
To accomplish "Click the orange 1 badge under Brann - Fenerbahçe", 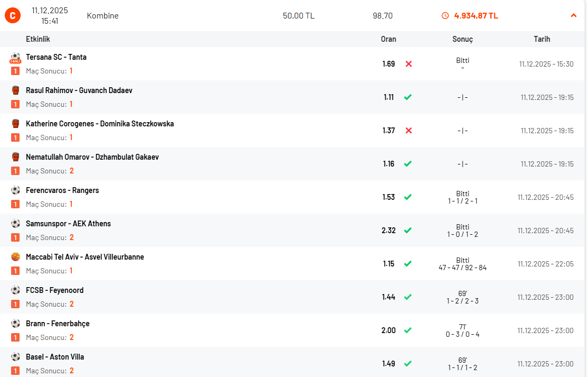I will click(15, 337).
